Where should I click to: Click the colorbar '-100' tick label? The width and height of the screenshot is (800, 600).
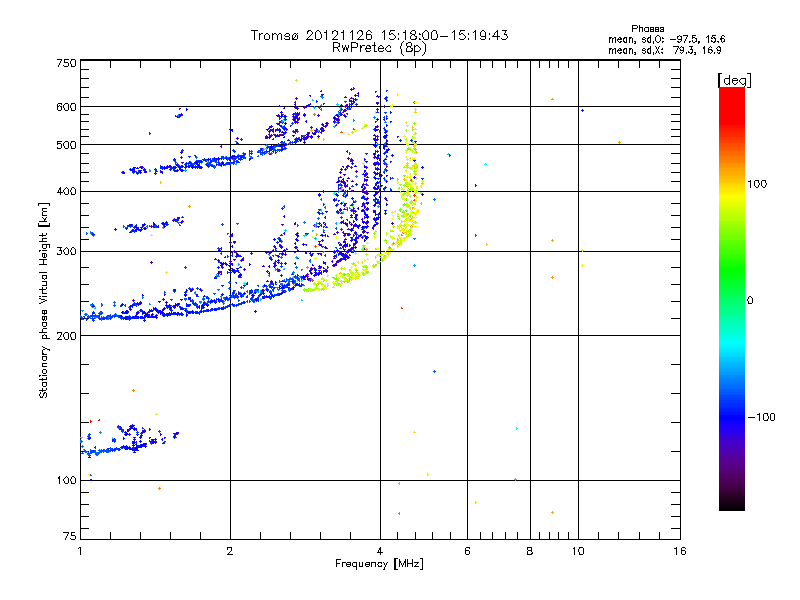(x=761, y=417)
